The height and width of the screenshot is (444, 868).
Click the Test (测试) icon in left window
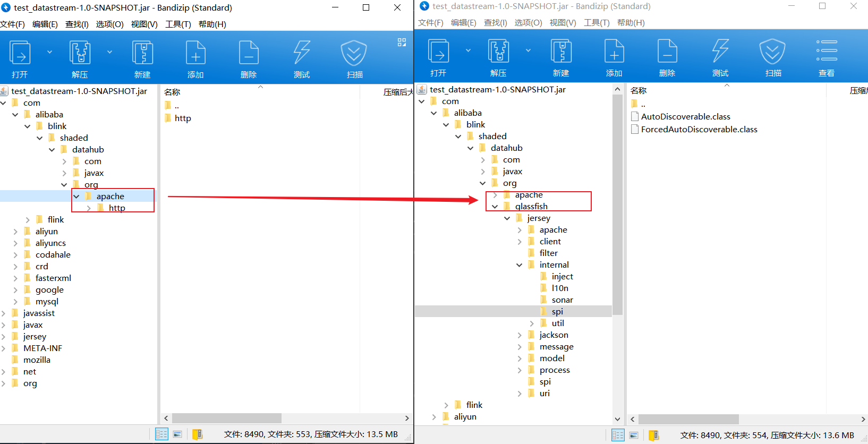click(x=302, y=53)
